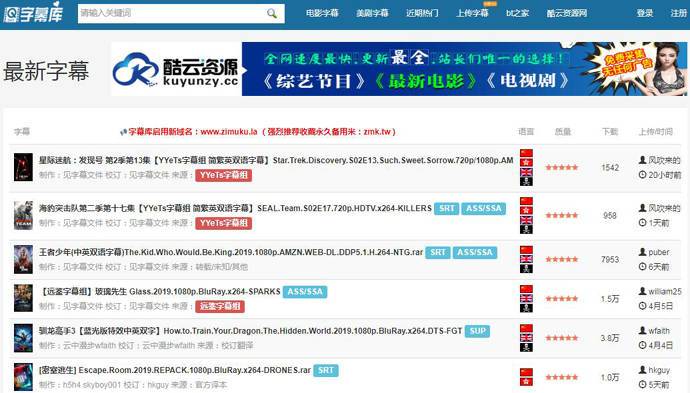Click YYeTs字幕组 tag in Star Trek row

pos(224,175)
